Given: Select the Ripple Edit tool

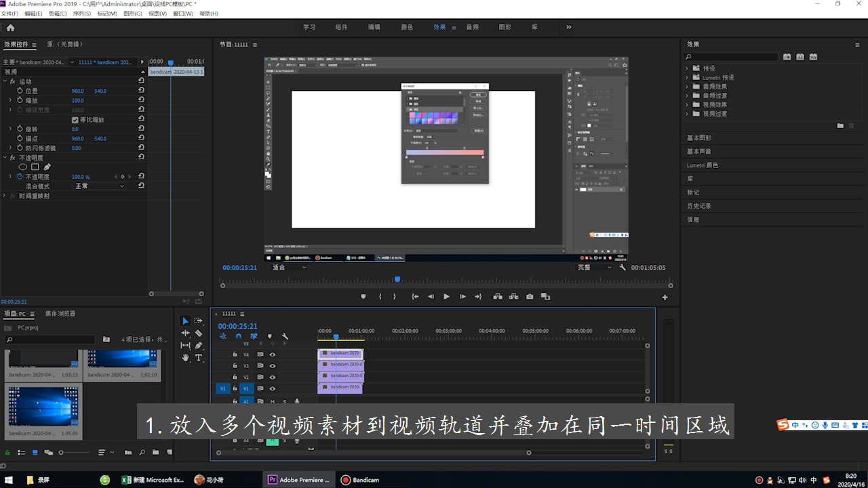Looking at the screenshot, I should click(185, 333).
